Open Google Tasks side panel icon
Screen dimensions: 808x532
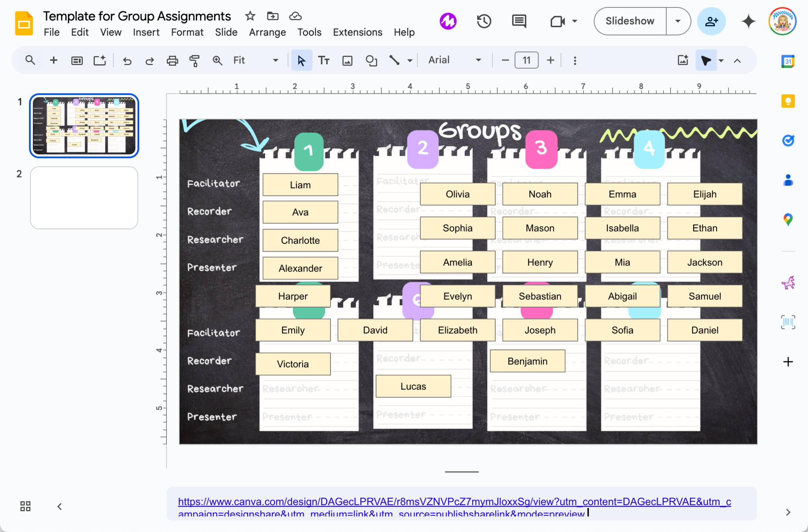click(788, 140)
